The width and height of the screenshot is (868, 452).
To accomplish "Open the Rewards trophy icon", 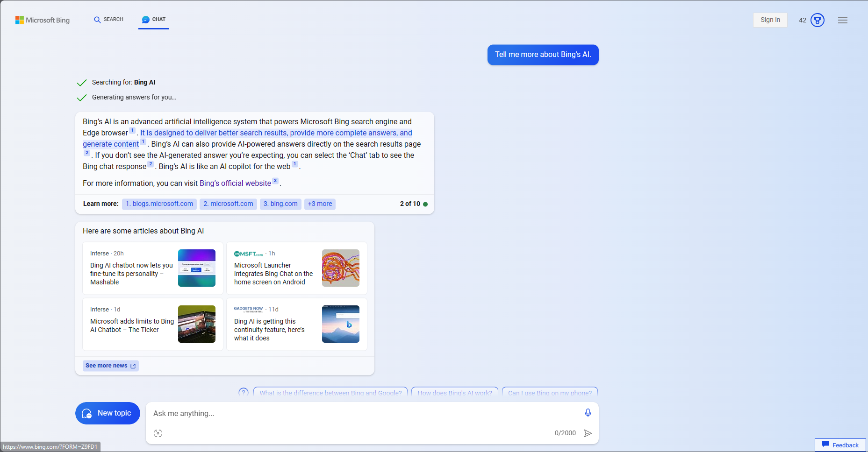I will tap(818, 20).
